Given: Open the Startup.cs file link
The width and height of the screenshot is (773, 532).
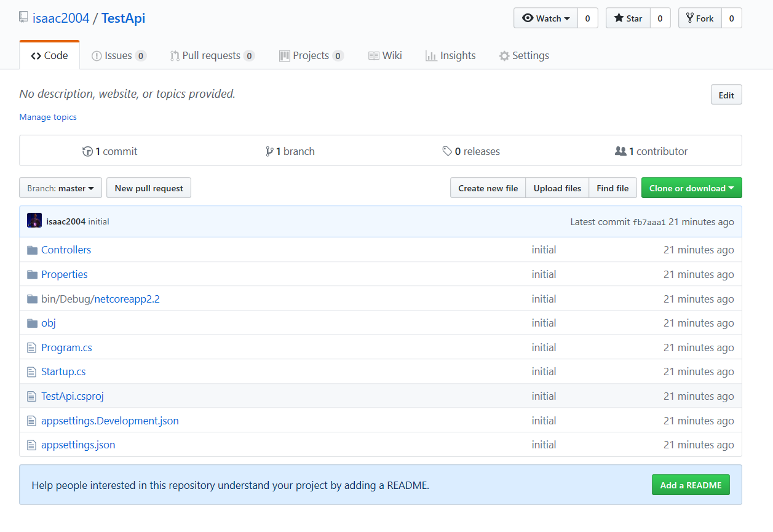Looking at the screenshot, I should point(63,371).
